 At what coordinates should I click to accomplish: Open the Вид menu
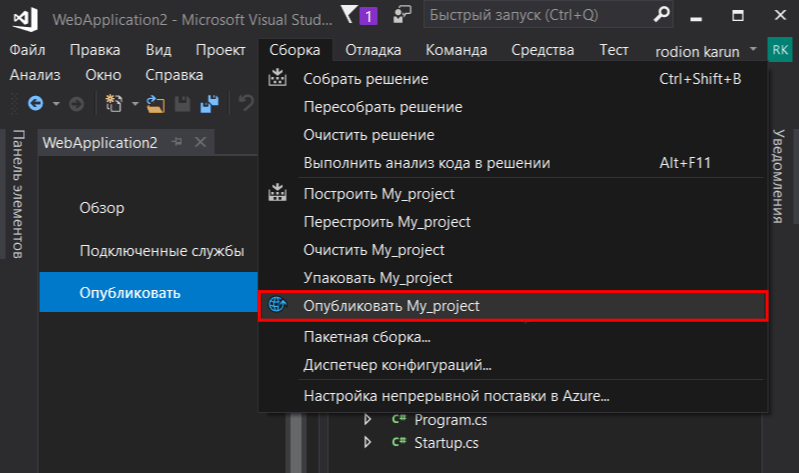(158, 50)
